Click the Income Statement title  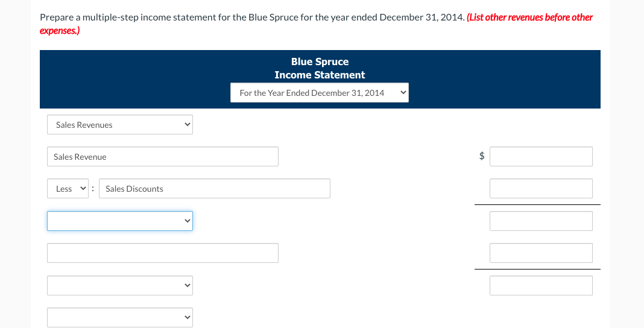tap(320, 75)
